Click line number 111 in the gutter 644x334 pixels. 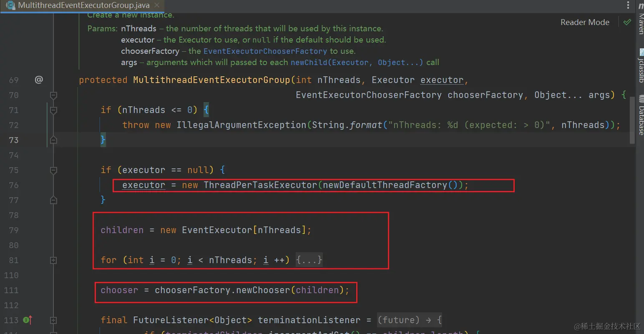click(11, 290)
